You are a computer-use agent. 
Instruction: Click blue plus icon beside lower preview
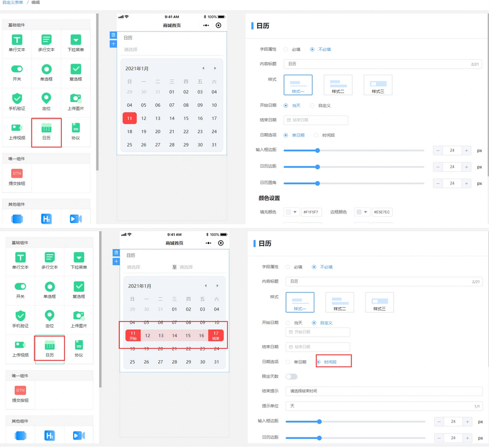pyautogui.click(x=116, y=262)
